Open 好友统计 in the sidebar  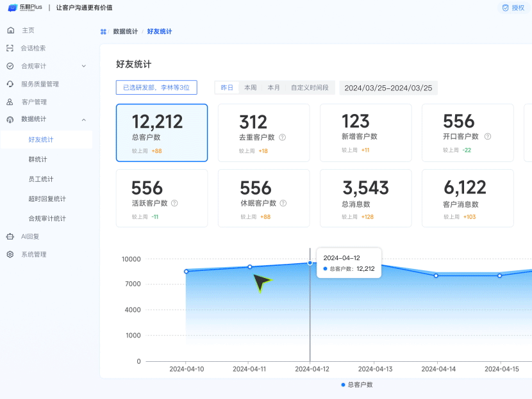pos(47,140)
